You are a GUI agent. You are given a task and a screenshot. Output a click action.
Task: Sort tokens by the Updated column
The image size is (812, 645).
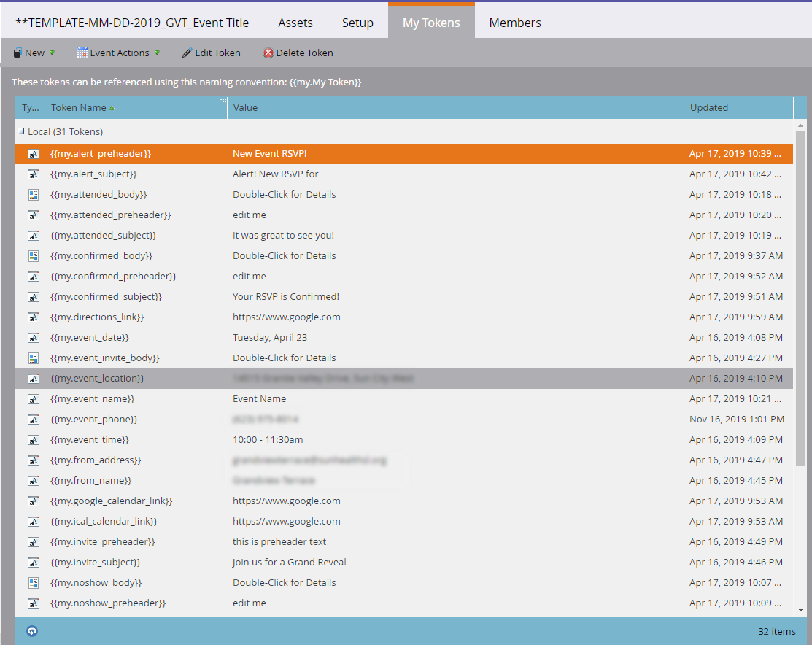tap(709, 107)
